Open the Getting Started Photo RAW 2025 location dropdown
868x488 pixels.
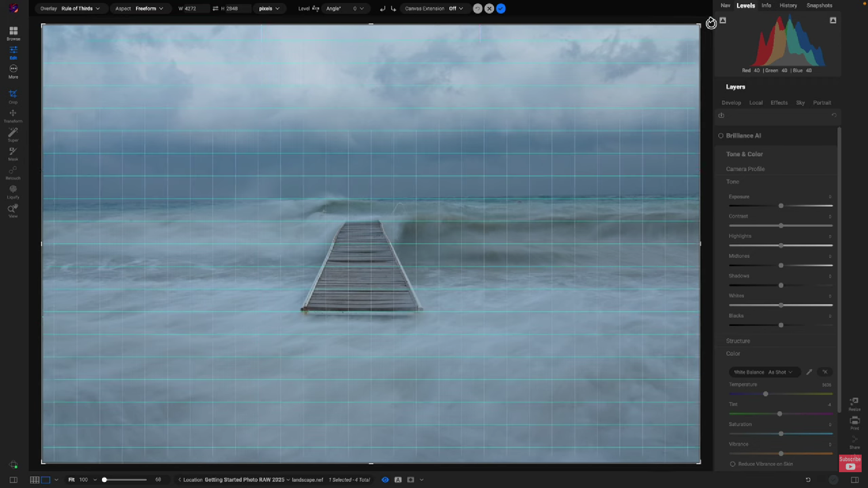tap(247, 480)
